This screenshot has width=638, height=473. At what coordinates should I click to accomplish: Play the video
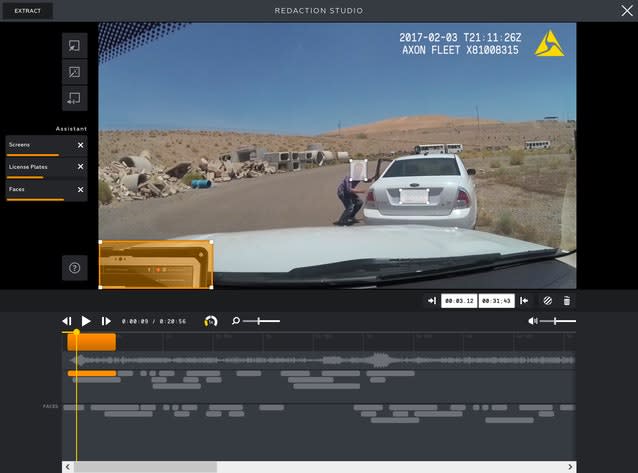(86, 321)
